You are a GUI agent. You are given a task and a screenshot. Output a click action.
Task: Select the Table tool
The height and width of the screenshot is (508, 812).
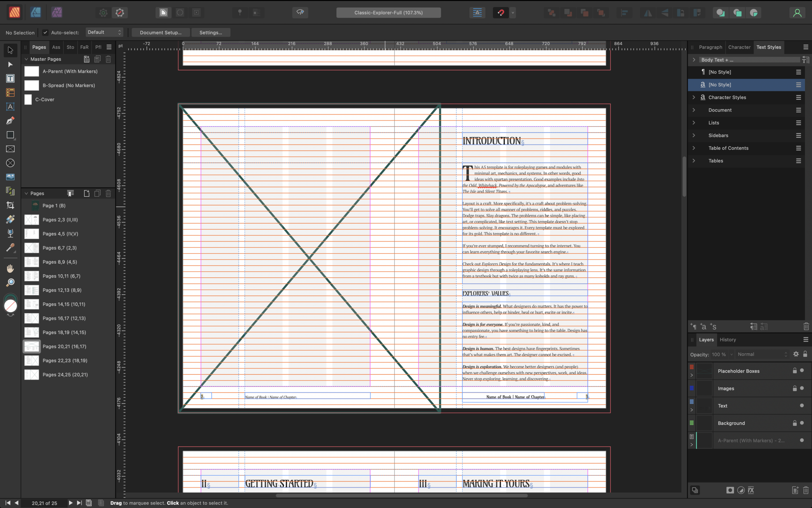(x=10, y=93)
